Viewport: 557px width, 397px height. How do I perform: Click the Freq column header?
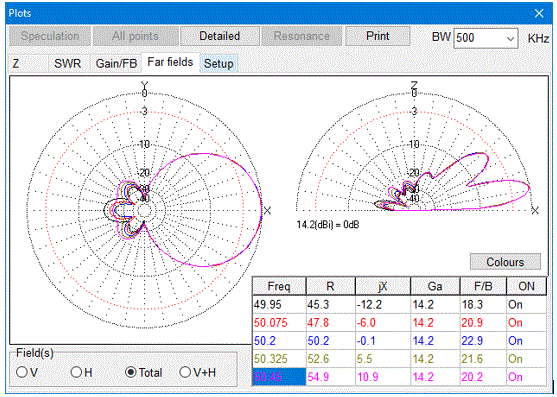(279, 286)
